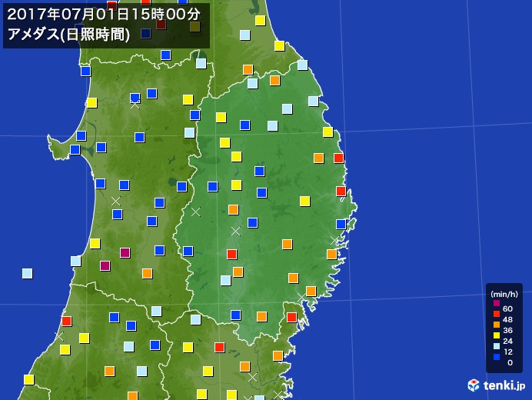The height and width of the screenshot is (400, 532).
Task: Click the アメダス(日照時間) title text
Action: tap(68, 35)
